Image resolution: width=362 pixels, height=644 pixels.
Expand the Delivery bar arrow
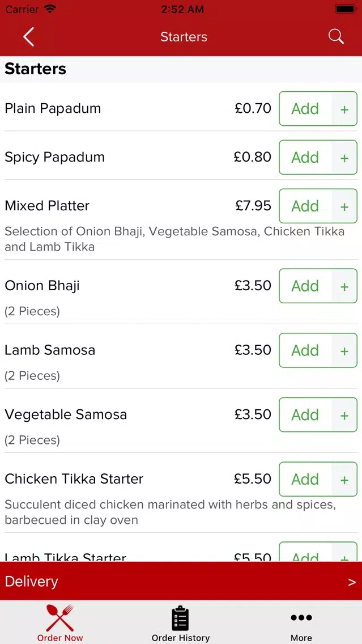(x=352, y=582)
